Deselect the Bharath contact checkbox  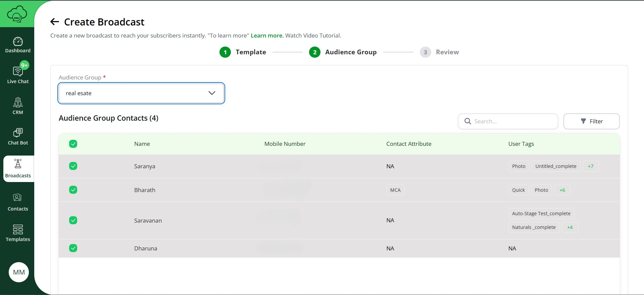[73, 190]
